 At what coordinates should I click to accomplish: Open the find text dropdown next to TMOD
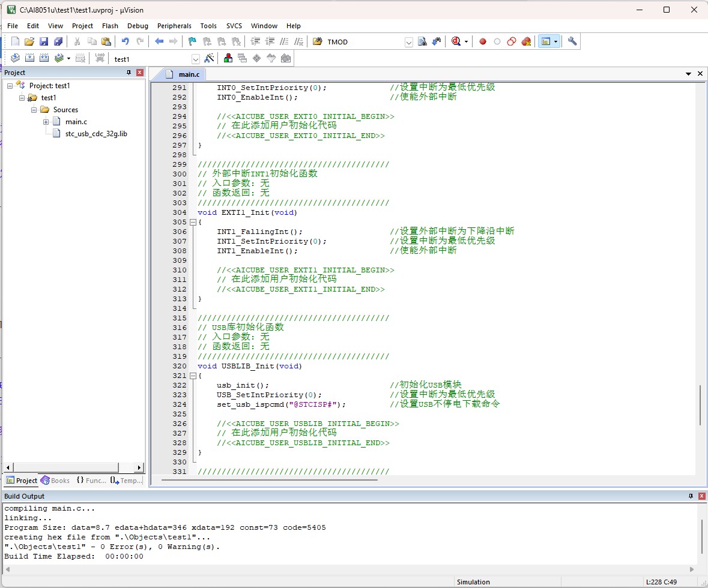[x=408, y=42]
